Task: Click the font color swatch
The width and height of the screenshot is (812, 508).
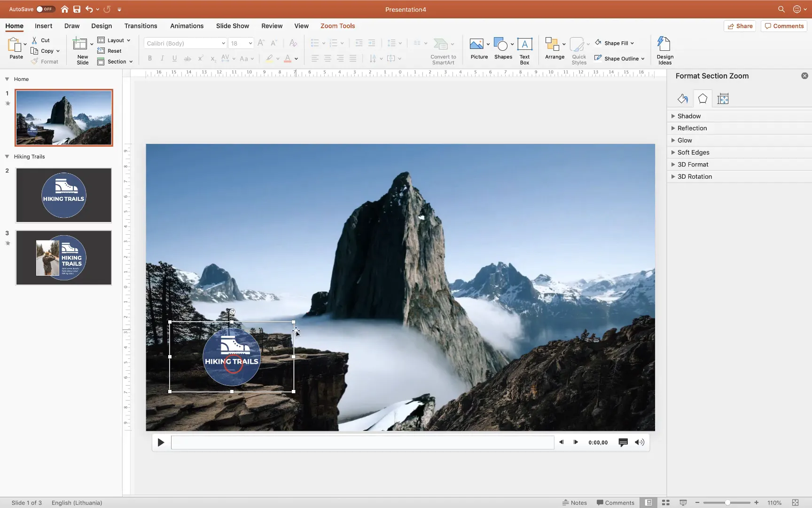Action: click(x=288, y=58)
